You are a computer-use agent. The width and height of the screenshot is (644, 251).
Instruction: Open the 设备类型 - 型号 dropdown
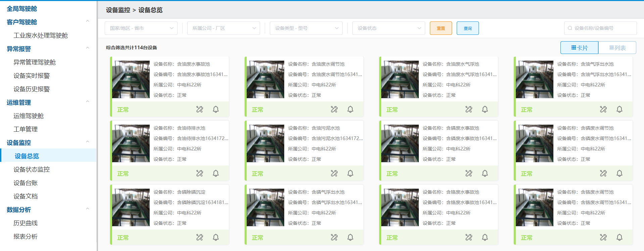click(306, 28)
